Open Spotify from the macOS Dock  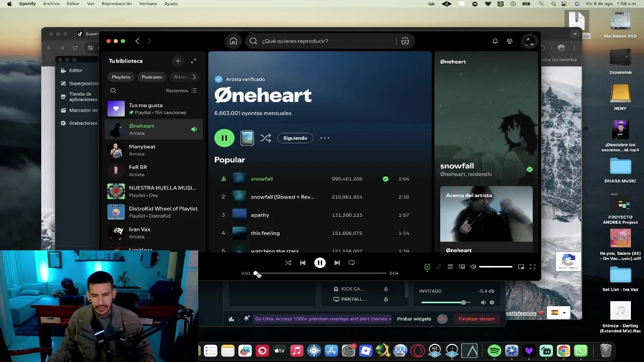click(x=495, y=350)
